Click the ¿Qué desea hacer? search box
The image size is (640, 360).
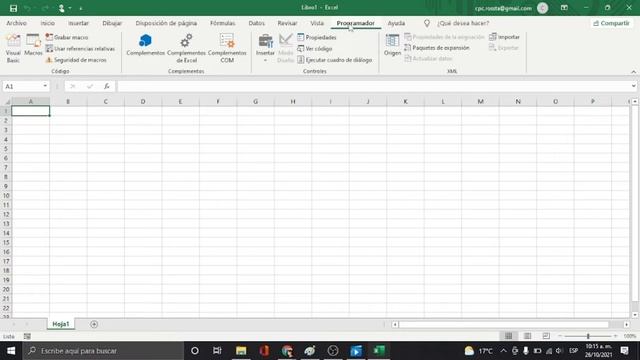[463, 23]
